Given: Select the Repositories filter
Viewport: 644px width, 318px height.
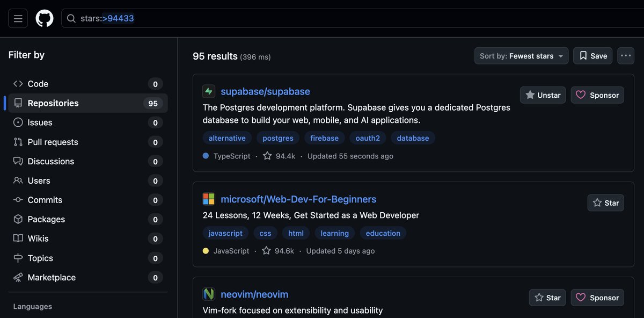Looking at the screenshot, I should [x=88, y=103].
